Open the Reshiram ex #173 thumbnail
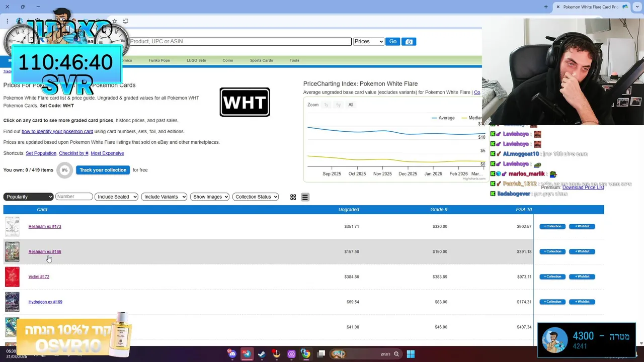This screenshot has width=644, height=362. coord(12,227)
